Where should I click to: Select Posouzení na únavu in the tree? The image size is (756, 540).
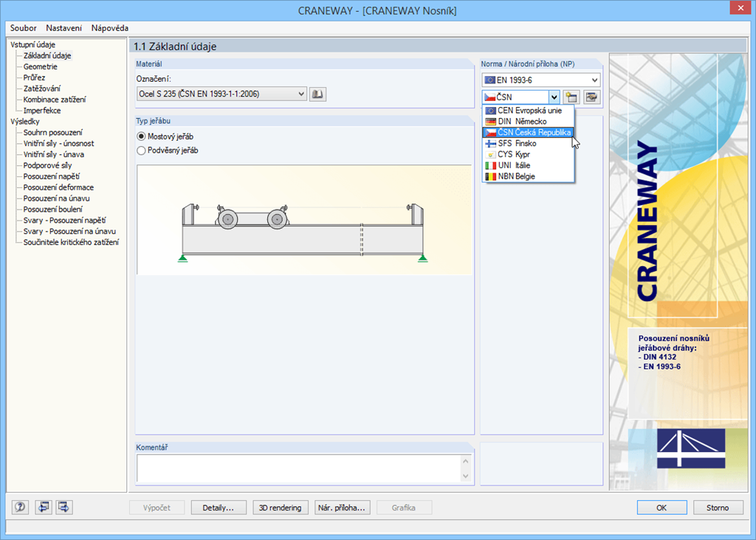(56, 198)
